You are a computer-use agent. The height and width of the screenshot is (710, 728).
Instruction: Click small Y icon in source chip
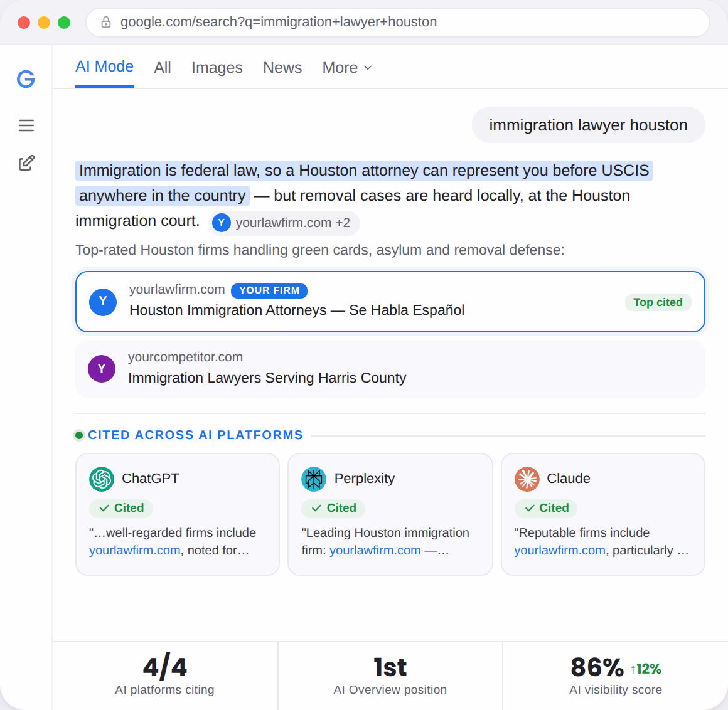click(x=222, y=223)
